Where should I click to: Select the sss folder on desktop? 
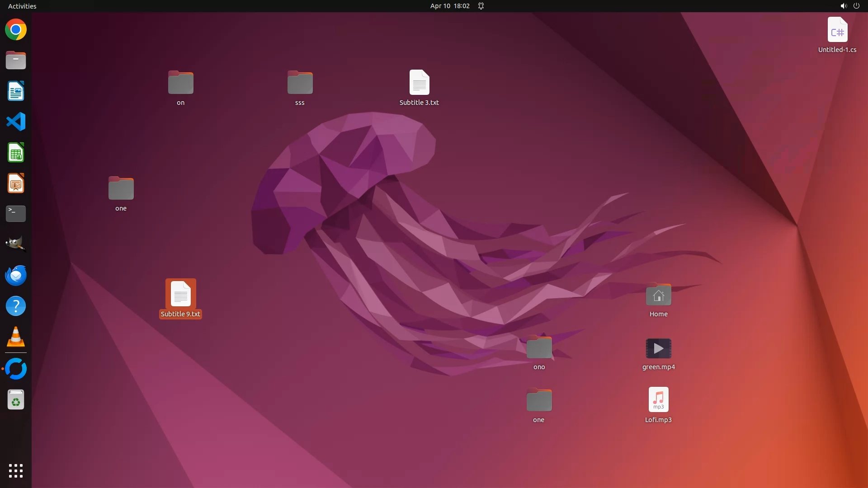(x=300, y=83)
